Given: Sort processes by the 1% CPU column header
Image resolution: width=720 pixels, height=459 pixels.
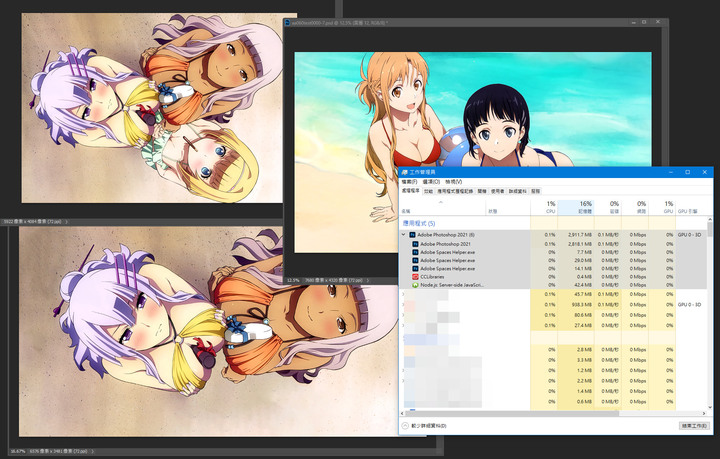Looking at the screenshot, I should [x=544, y=207].
